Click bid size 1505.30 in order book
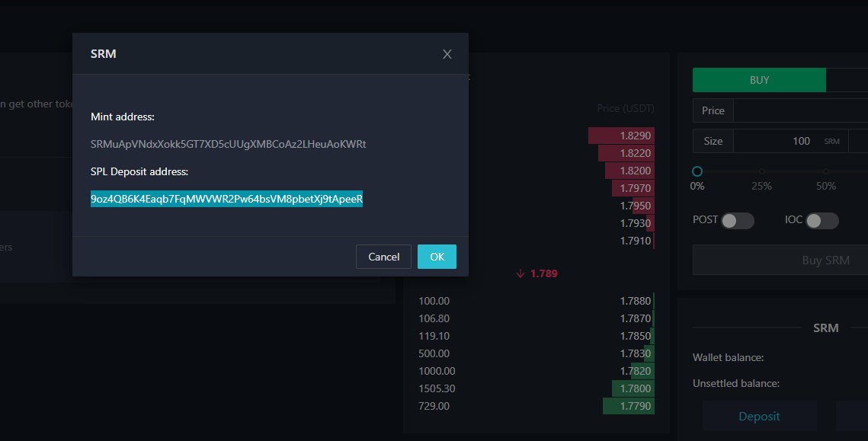This screenshot has height=441, width=868. point(437,388)
